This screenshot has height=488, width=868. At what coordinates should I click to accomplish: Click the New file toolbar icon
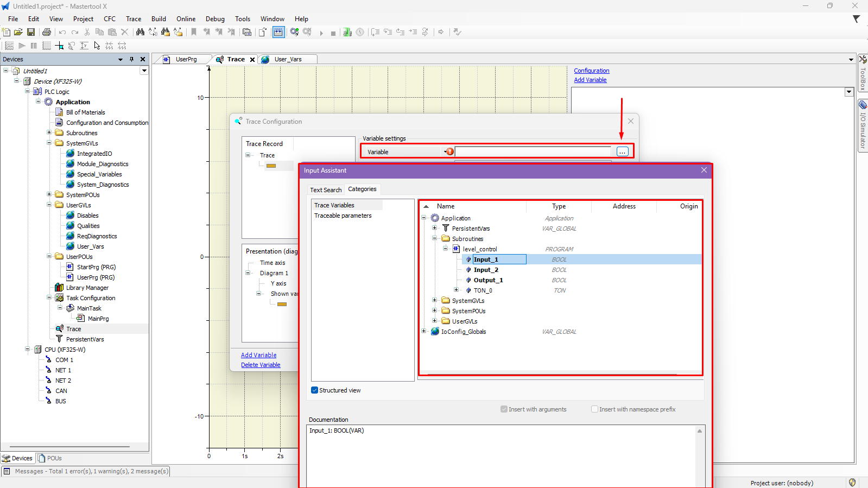click(x=7, y=32)
